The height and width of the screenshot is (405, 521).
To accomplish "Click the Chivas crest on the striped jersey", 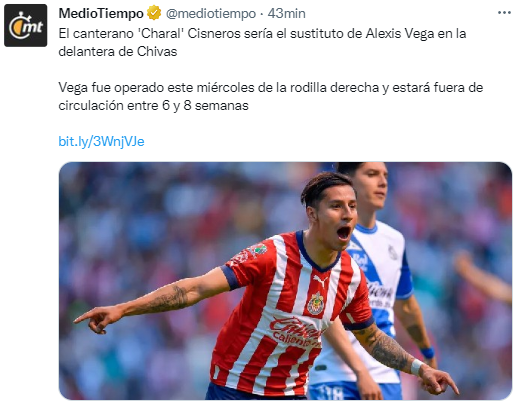I will [x=315, y=304].
